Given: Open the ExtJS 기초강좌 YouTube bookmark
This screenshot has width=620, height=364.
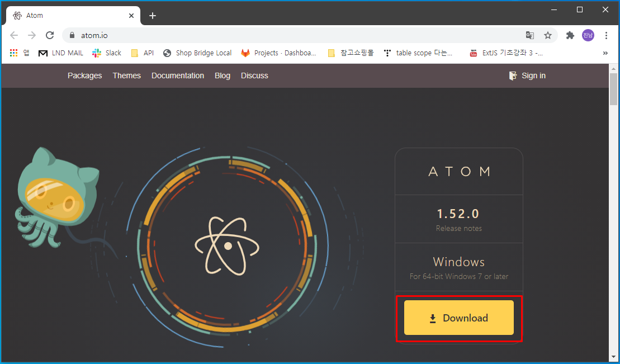Looking at the screenshot, I should pos(506,53).
